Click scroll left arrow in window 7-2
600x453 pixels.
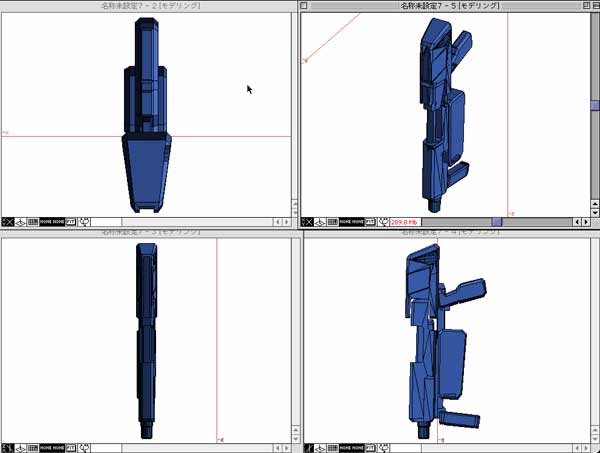[278, 222]
